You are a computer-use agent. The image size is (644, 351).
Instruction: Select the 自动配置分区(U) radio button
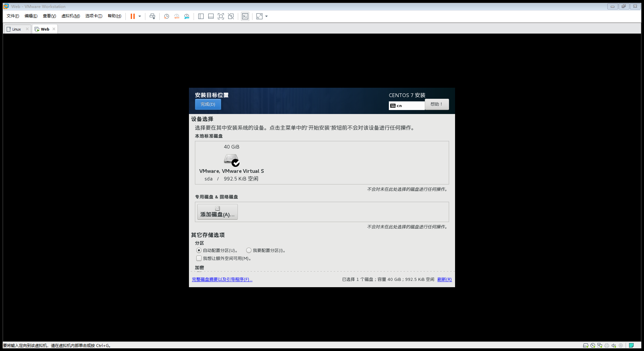click(x=199, y=250)
